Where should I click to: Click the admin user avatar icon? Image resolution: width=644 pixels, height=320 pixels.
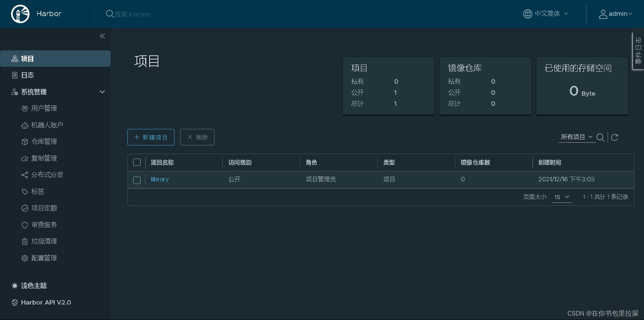click(x=603, y=14)
